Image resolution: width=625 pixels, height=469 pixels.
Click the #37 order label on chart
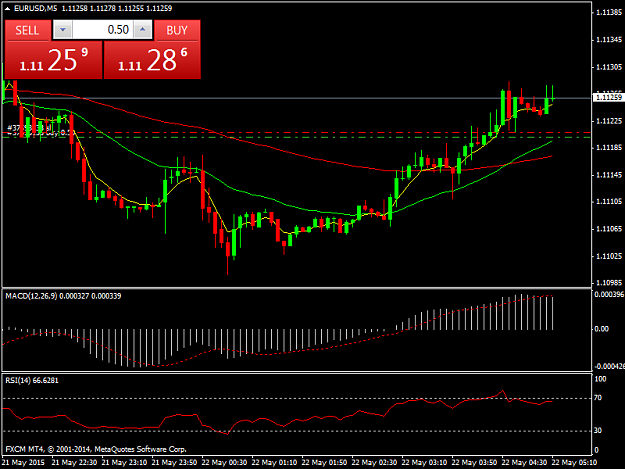point(29,128)
